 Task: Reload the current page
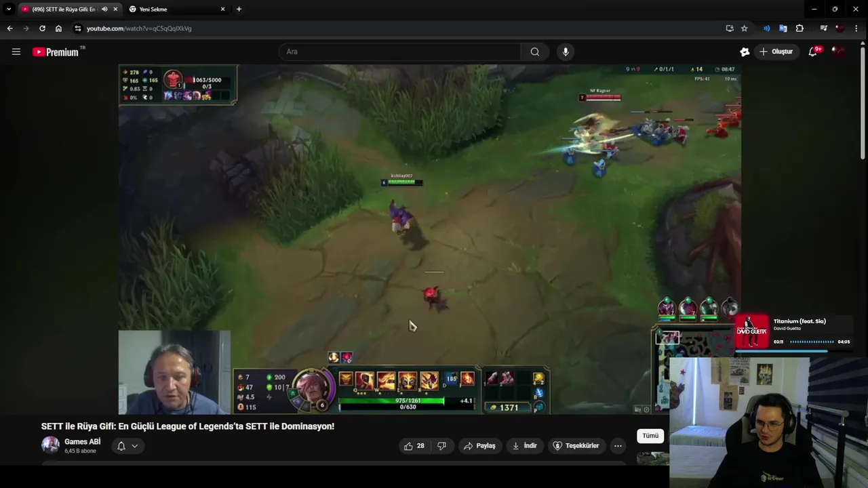tap(42, 28)
